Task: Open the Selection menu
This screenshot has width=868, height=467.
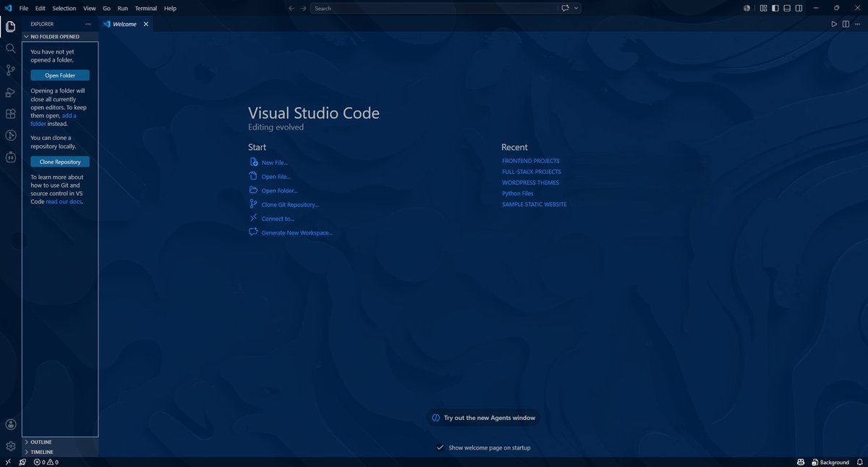Action: (x=64, y=8)
